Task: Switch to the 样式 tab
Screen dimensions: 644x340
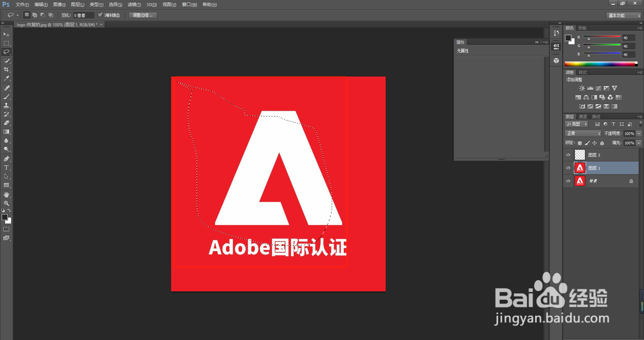Action: (583, 72)
